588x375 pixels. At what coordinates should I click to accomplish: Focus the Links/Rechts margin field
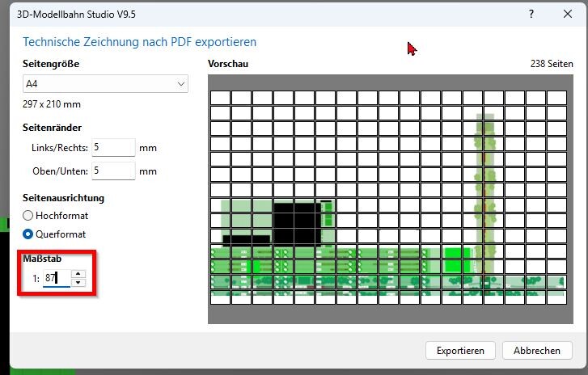click(113, 147)
